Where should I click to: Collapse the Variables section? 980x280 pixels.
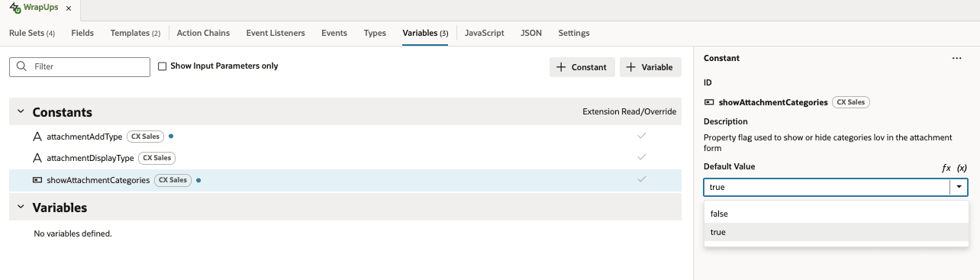[x=21, y=207]
